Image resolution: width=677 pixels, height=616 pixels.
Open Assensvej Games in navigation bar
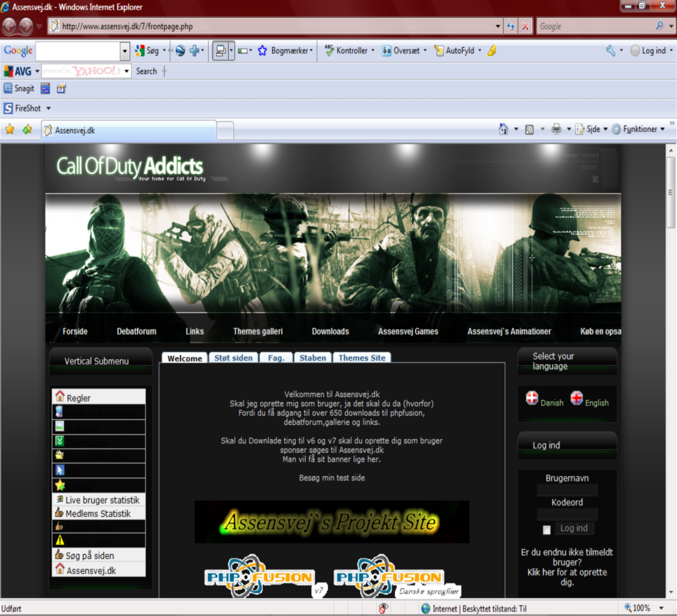coord(408,332)
